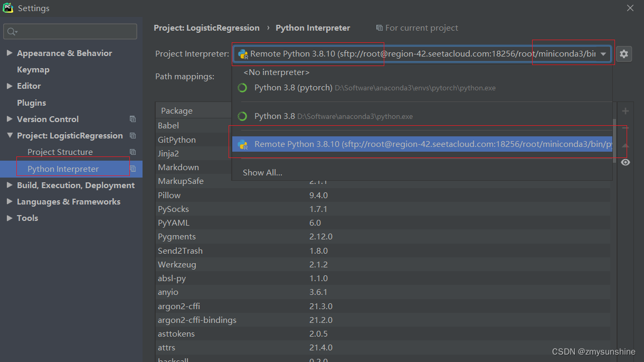The height and width of the screenshot is (362, 644).
Task: Click the search magnifier icon in settings
Action: [x=12, y=32]
